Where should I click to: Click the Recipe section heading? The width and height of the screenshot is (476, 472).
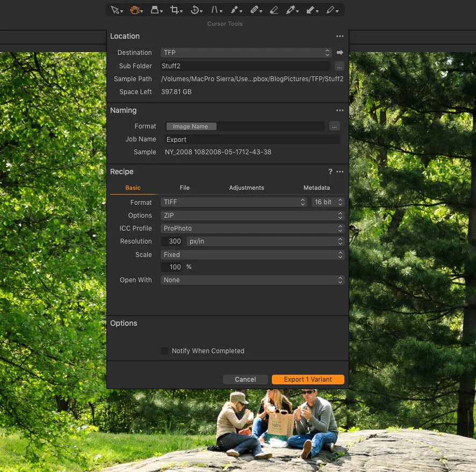coord(122,171)
